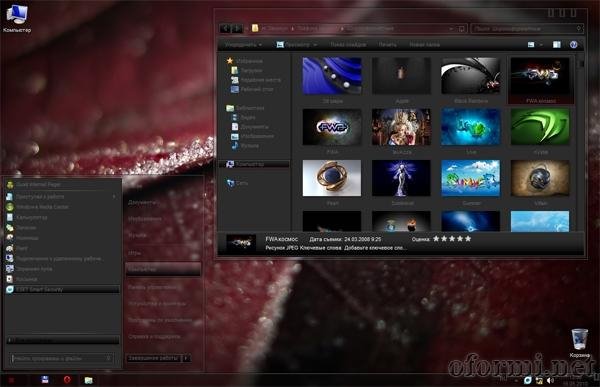Expand the Приступая к работе submenu arrow
This screenshot has width=600, height=387.
pyautogui.click(x=114, y=197)
